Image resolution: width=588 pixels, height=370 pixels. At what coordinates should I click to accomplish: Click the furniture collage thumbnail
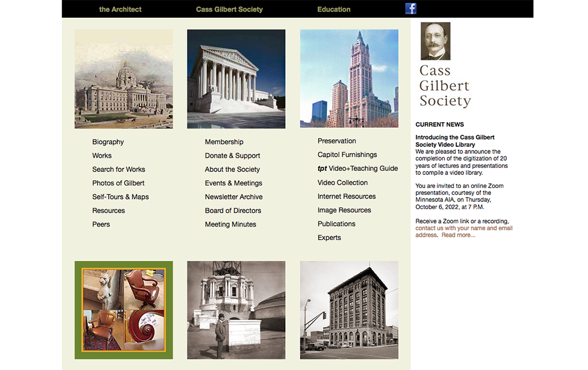coord(123,310)
